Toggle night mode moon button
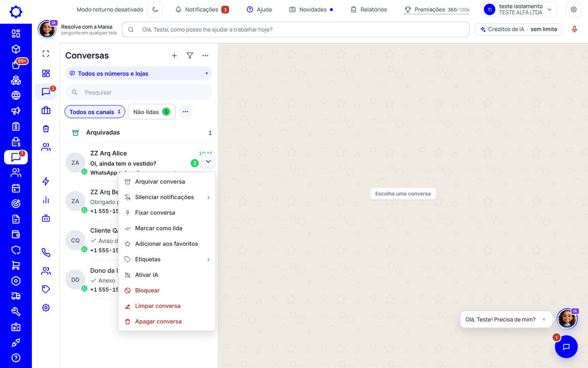588x368 pixels. (x=155, y=9)
